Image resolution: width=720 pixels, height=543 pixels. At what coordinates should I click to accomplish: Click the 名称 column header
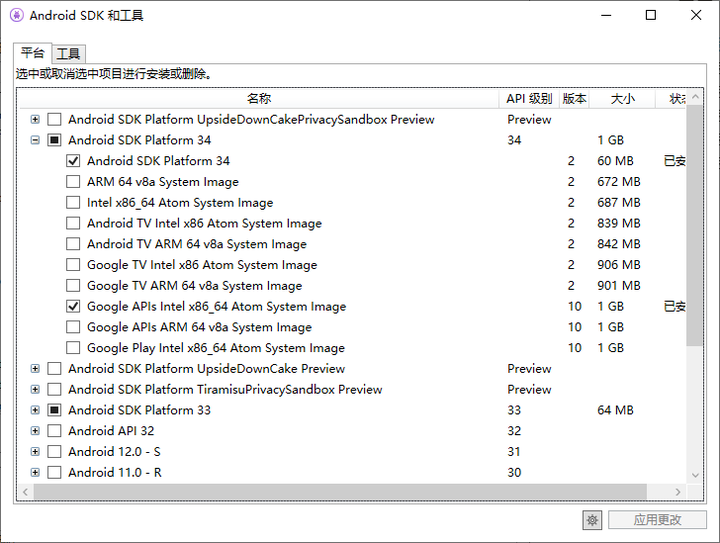(259, 99)
